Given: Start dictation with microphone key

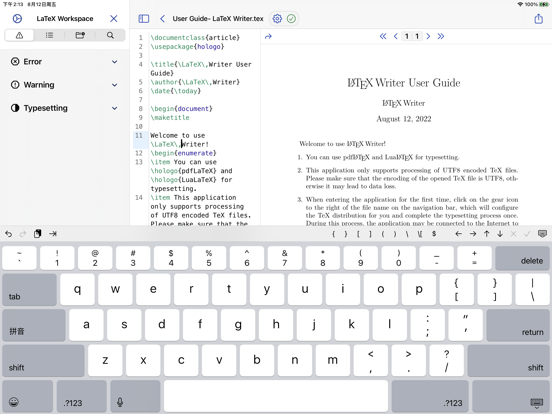Looking at the screenshot, I should pos(135,396).
